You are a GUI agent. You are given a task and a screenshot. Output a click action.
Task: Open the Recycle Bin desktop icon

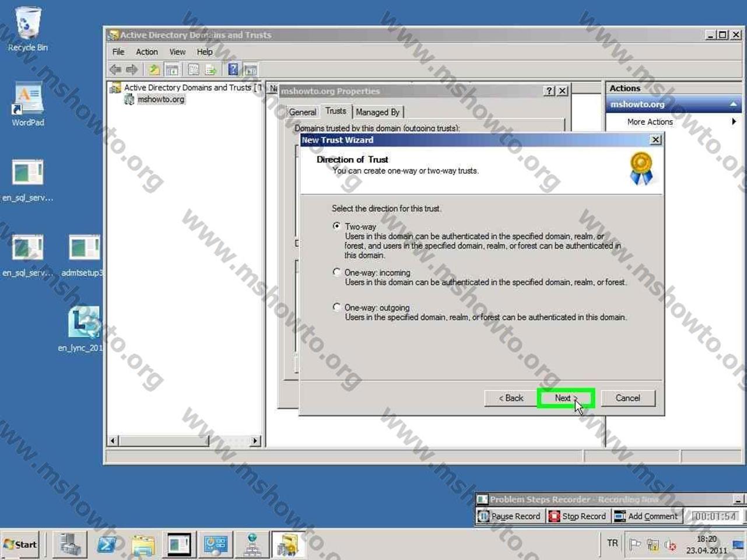(x=27, y=29)
